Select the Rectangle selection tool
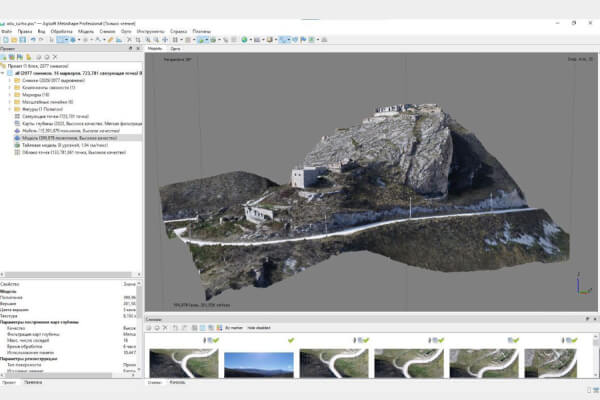 coord(60,40)
